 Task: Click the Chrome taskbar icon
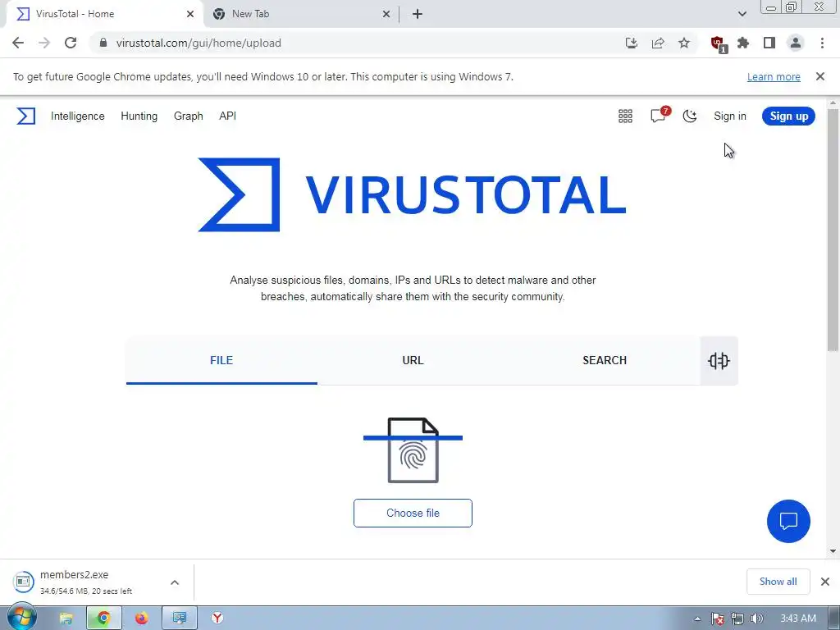tap(104, 619)
